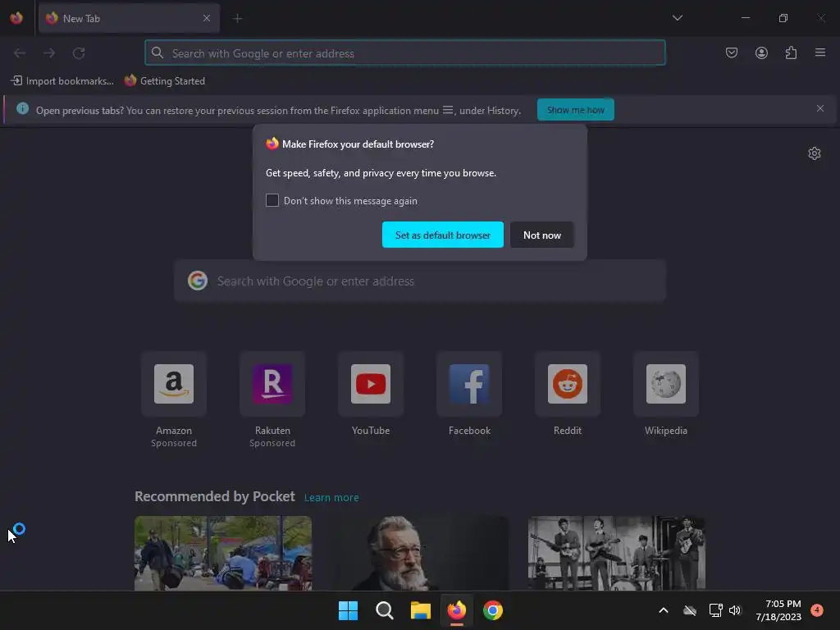The height and width of the screenshot is (630, 840).
Task: Go forward using the forward arrow
Action: pos(49,53)
